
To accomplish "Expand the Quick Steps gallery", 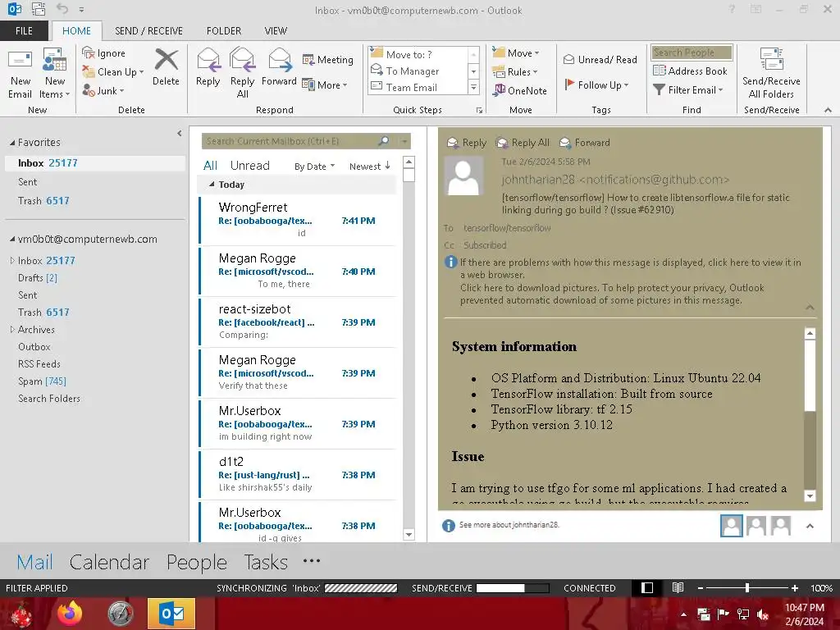I will pyautogui.click(x=473, y=87).
